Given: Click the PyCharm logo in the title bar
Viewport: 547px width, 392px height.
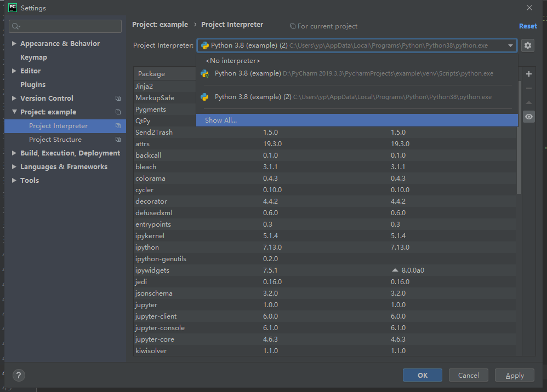Looking at the screenshot, I should point(13,8).
